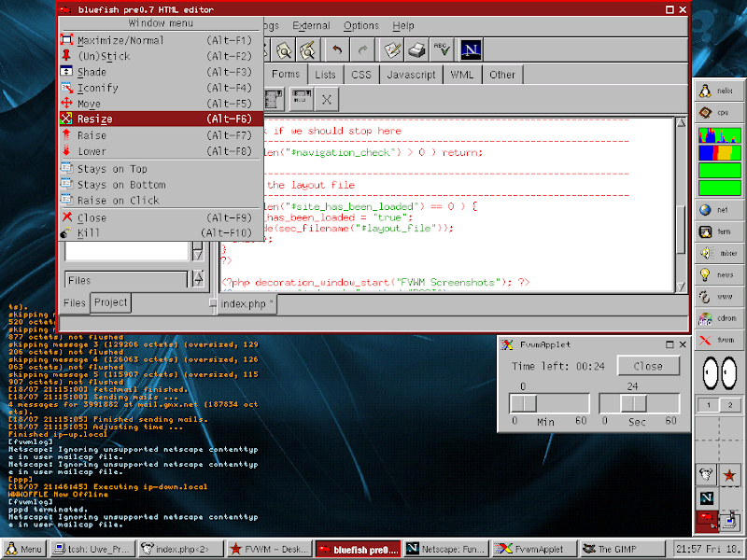Click the editor scrollbar down arrow
The width and height of the screenshot is (747, 560).
tap(681, 287)
